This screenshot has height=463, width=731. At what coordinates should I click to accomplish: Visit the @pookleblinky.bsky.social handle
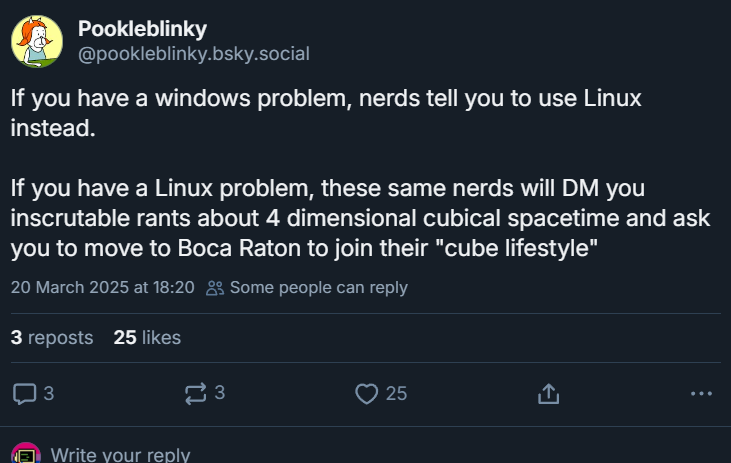194,54
